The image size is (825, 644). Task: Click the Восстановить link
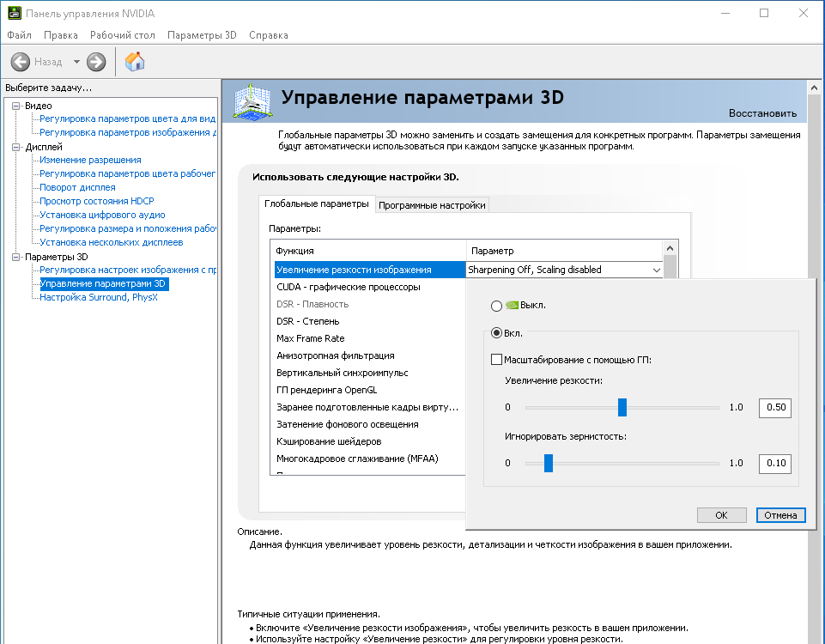(x=762, y=113)
